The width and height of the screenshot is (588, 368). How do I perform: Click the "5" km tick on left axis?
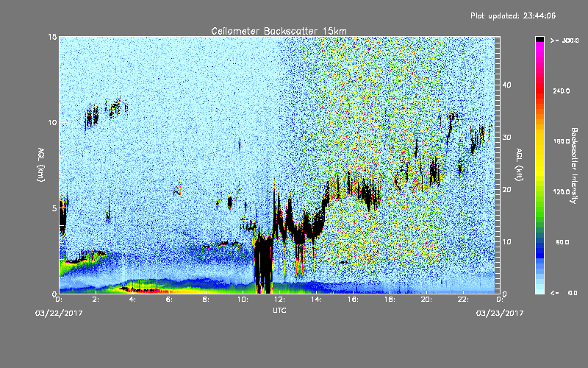(x=54, y=208)
